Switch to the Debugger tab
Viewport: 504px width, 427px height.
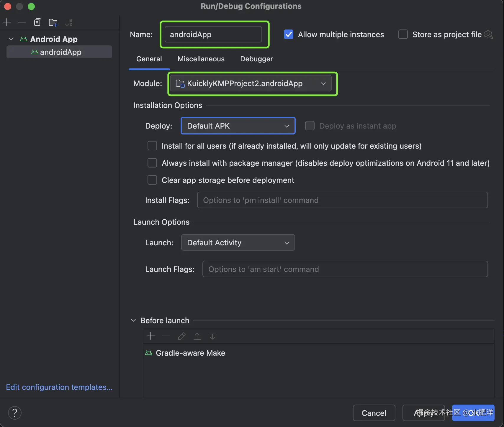coord(256,59)
